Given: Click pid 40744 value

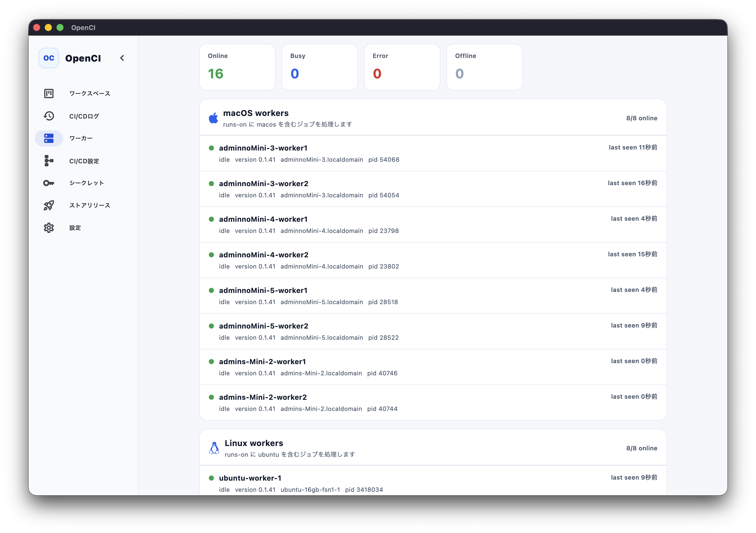Looking at the screenshot, I should coord(382,409).
